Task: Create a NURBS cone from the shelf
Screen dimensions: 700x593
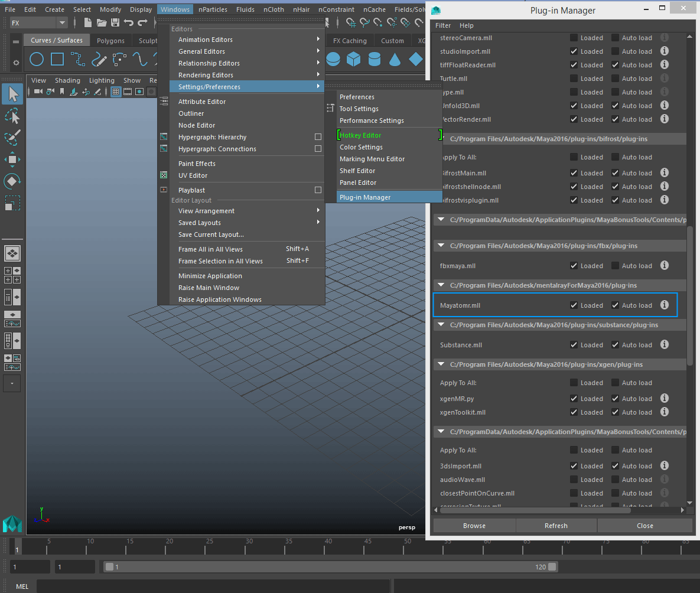Action: [x=395, y=59]
